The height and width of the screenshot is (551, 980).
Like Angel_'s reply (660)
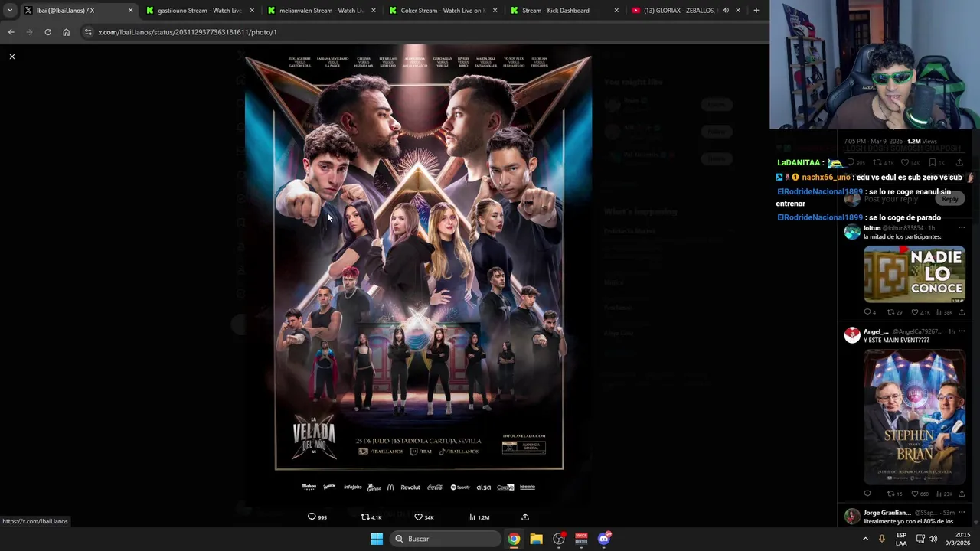[x=920, y=494]
